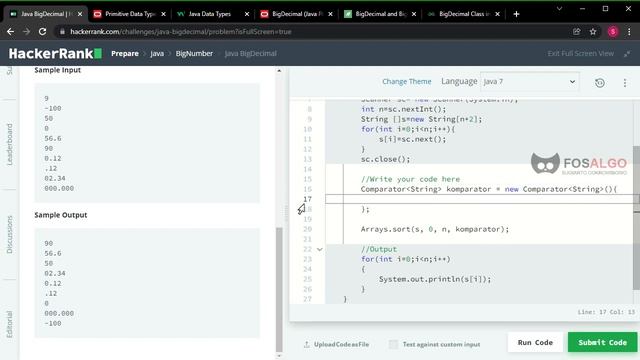Open the Language Java 7 dropdown
This screenshot has width=640, height=360.
point(530,82)
